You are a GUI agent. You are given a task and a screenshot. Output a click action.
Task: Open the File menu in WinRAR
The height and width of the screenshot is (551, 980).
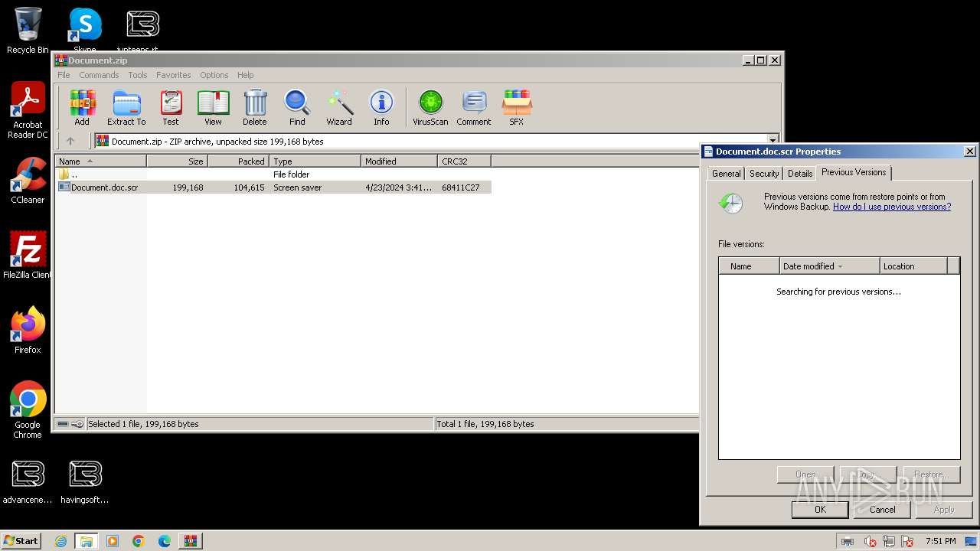[64, 75]
